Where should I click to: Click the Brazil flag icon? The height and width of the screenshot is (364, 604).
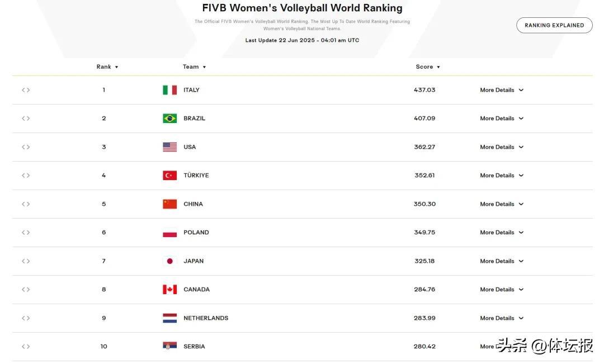(x=169, y=119)
